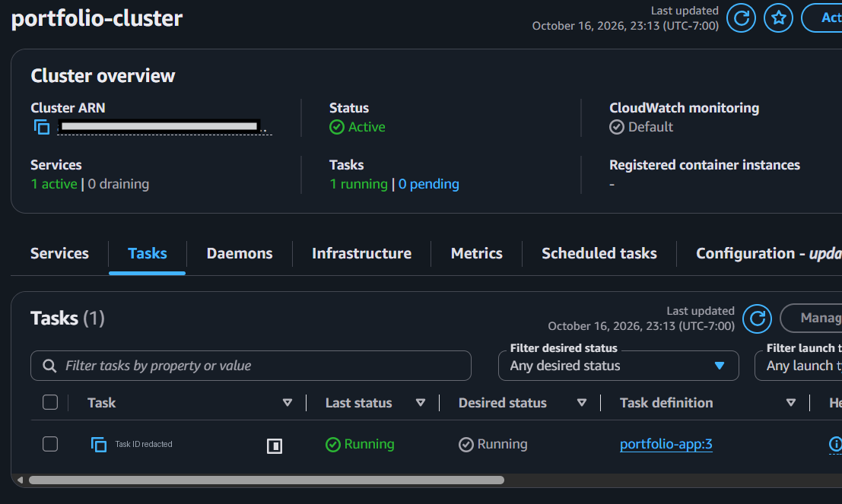The height and width of the screenshot is (504, 842).
Task: Sort by the Desired status column arrow
Action: point(582,403)
